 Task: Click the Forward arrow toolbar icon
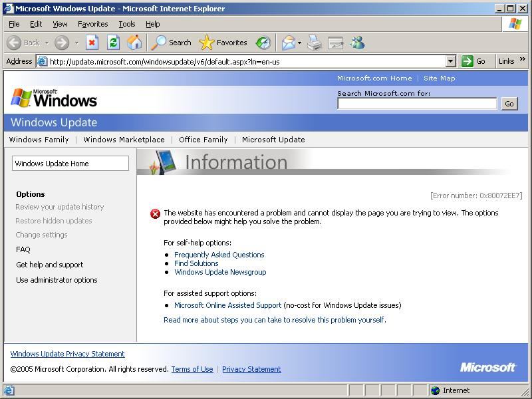point(62,43)
